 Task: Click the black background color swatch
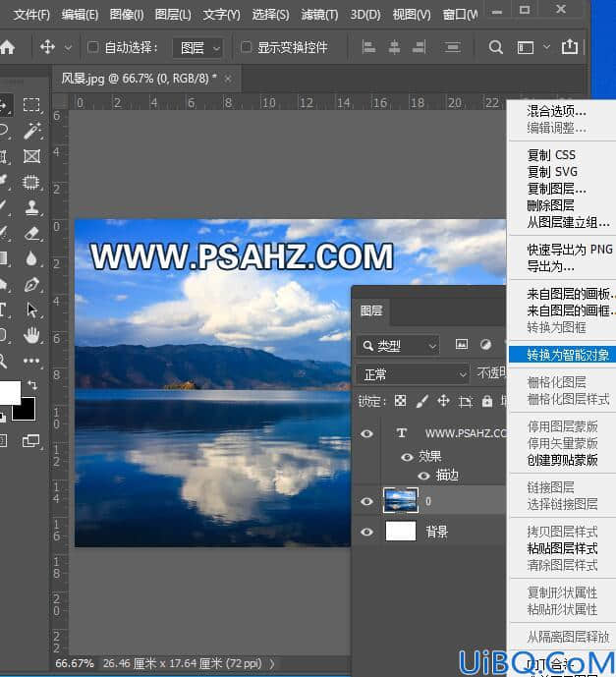[25, 410]
